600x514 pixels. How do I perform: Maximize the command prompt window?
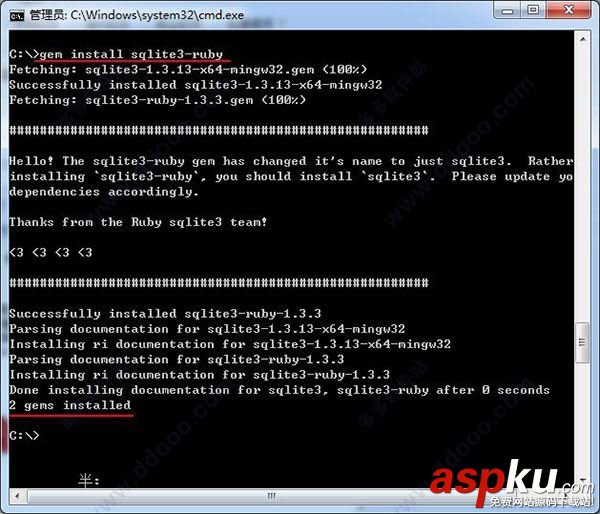(x=533, y=10)
